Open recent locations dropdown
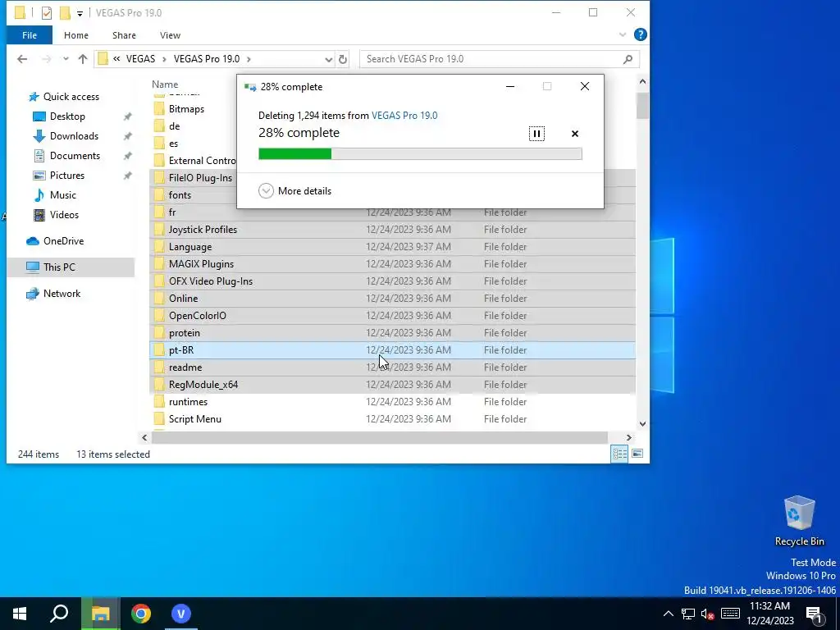 click(x=66, y=59)
